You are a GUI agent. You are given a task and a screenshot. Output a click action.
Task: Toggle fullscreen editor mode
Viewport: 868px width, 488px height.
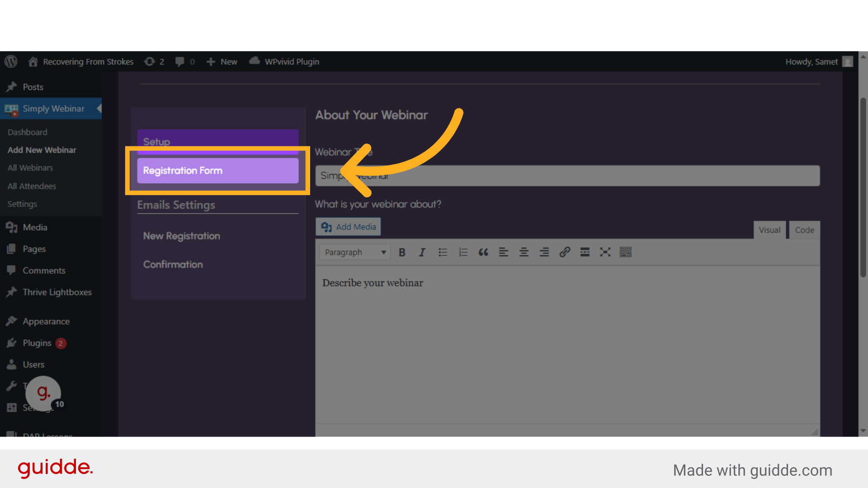coord(605,252)
